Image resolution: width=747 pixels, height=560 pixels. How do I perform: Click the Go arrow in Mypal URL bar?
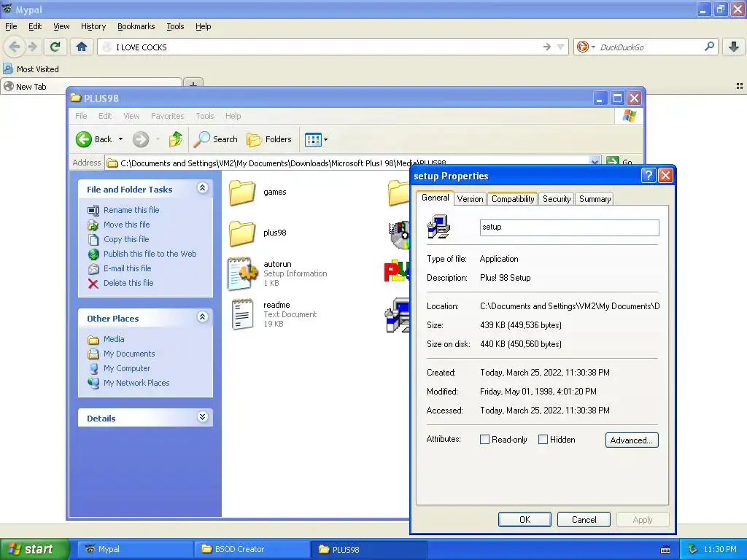547,47
